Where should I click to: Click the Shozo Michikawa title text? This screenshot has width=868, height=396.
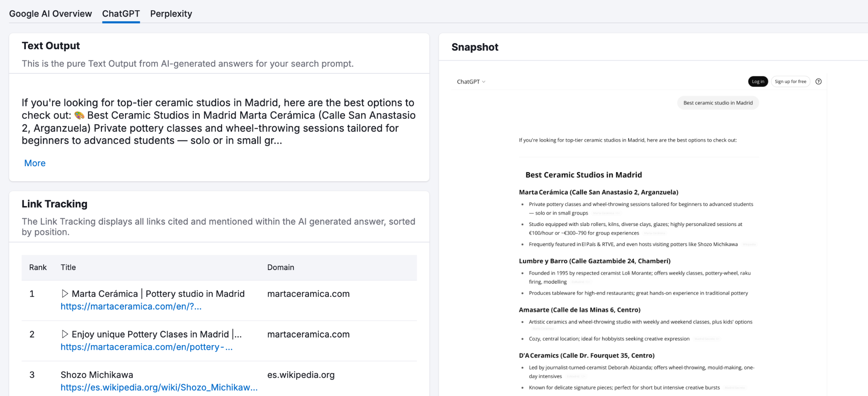(97, 375)
